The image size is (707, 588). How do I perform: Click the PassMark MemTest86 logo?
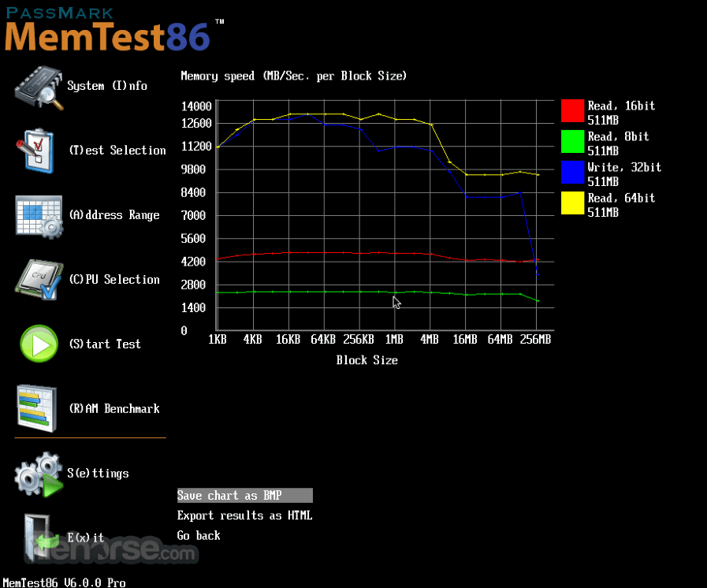[x=113, y=29]
